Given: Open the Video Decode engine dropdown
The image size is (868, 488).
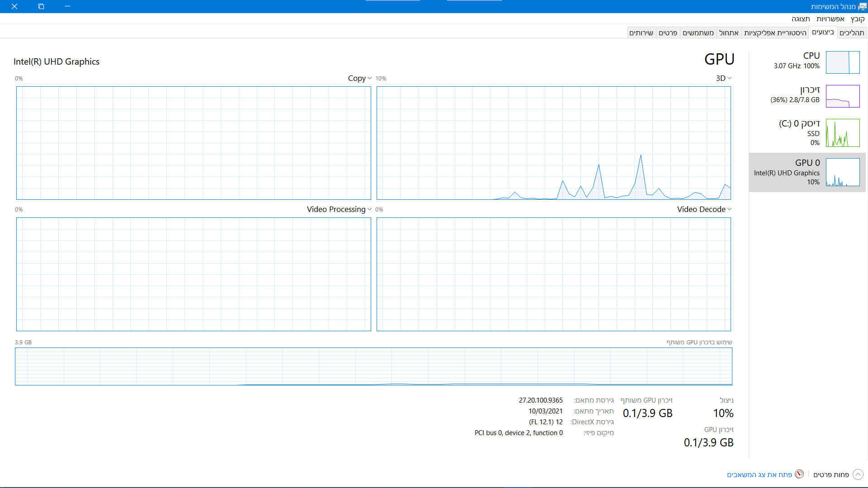Looking at the screenshot, I should pyautogui.click(x=704, y=209).
